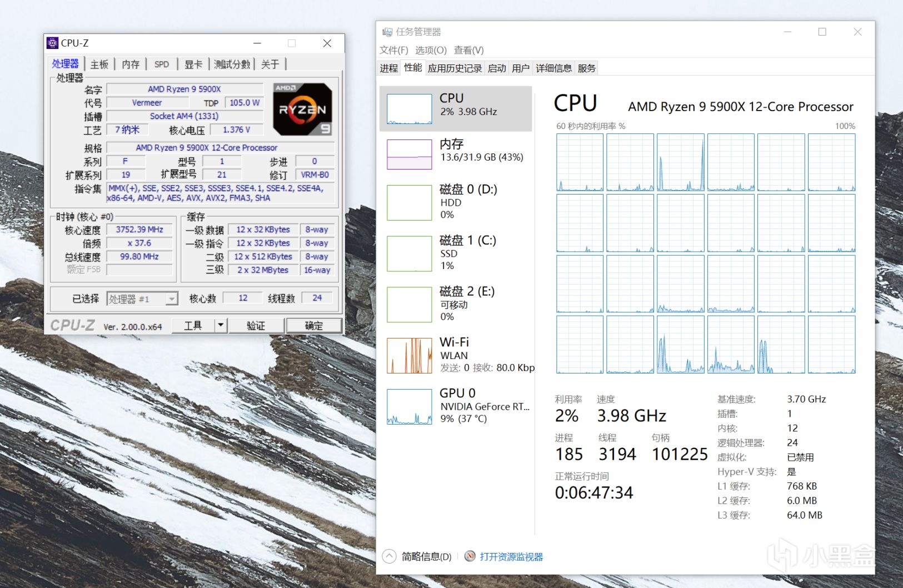Click the 3.70 GHz base speed value
Screen dimensions: 903x588
tap(806, 399)
